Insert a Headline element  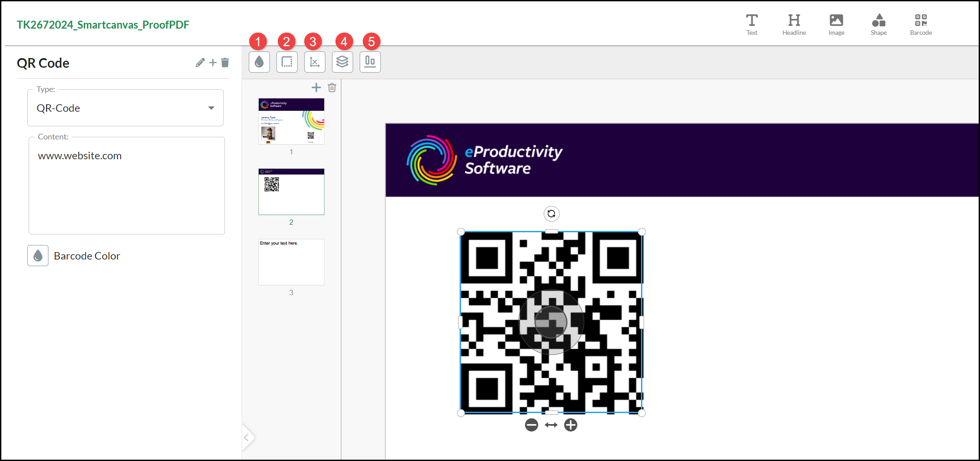[794, 25]
